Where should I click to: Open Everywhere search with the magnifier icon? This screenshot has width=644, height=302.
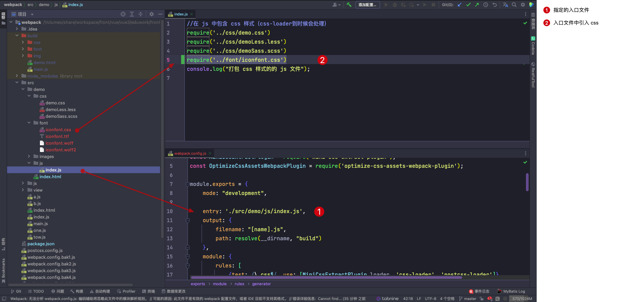pyautogui.click(x=514, y=5)
